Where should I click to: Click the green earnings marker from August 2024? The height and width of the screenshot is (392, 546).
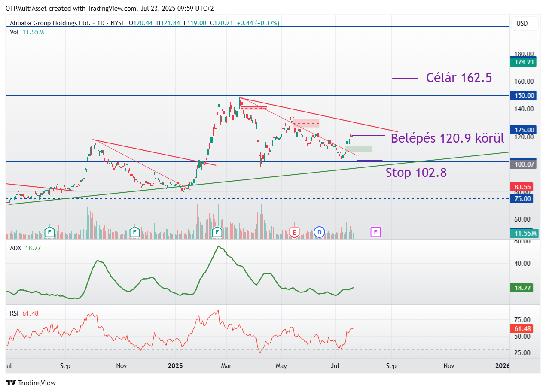(50, 232)
